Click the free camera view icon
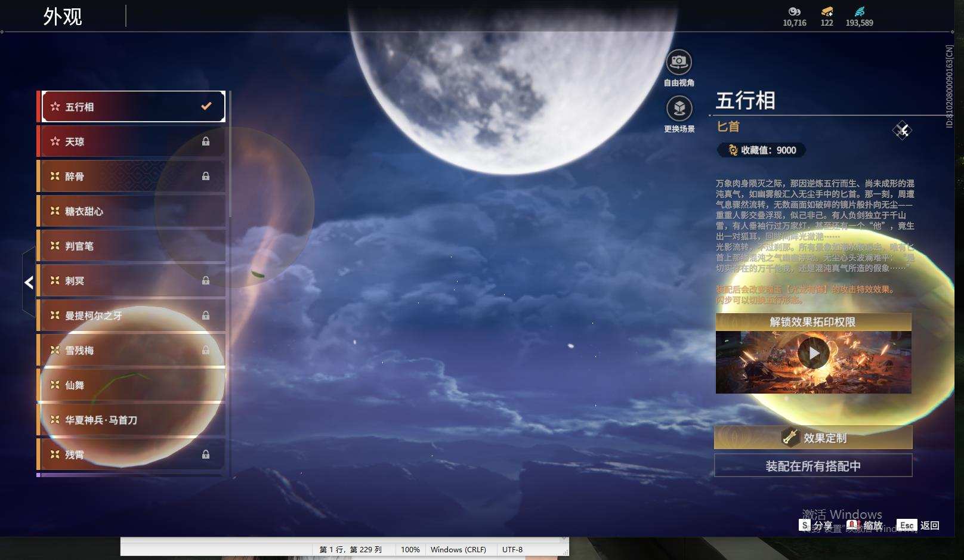This screenshot has height=560, width=964. tap(679, 61)
